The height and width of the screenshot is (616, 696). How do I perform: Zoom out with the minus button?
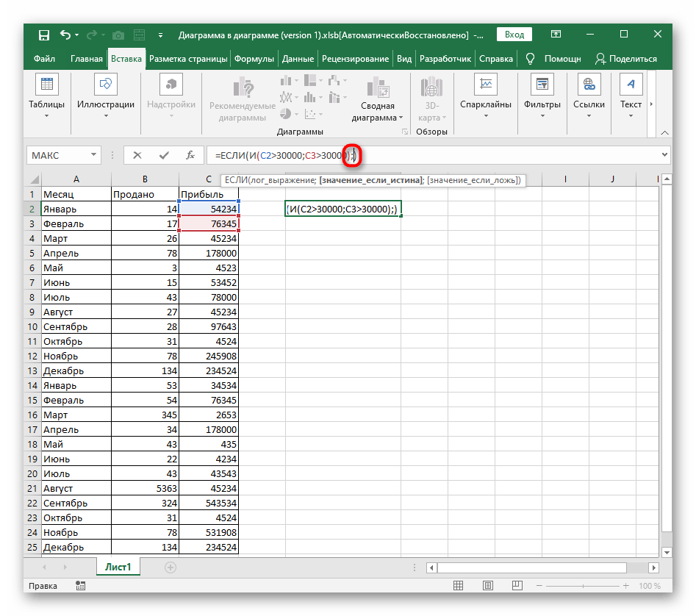pyautogui.click(x=539, y=586)
